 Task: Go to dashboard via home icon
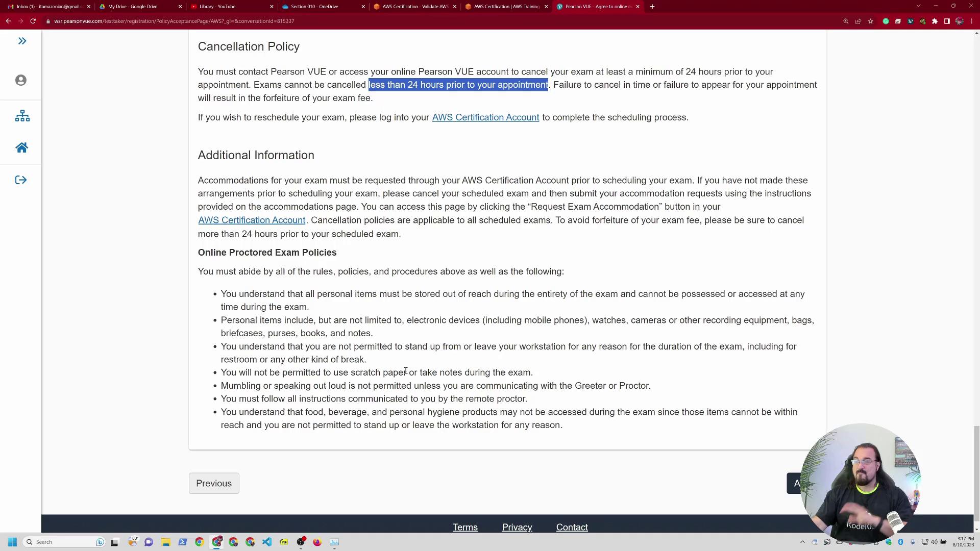pos(21,148)
